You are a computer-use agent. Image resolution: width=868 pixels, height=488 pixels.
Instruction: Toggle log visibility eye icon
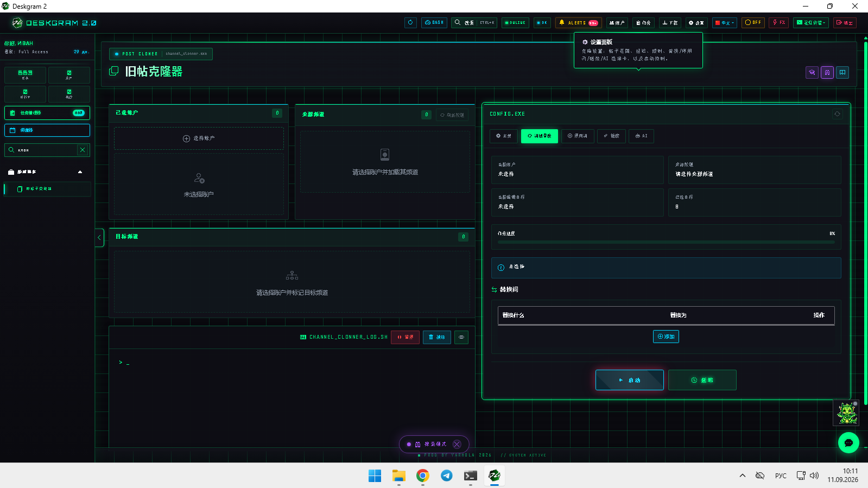461,337
